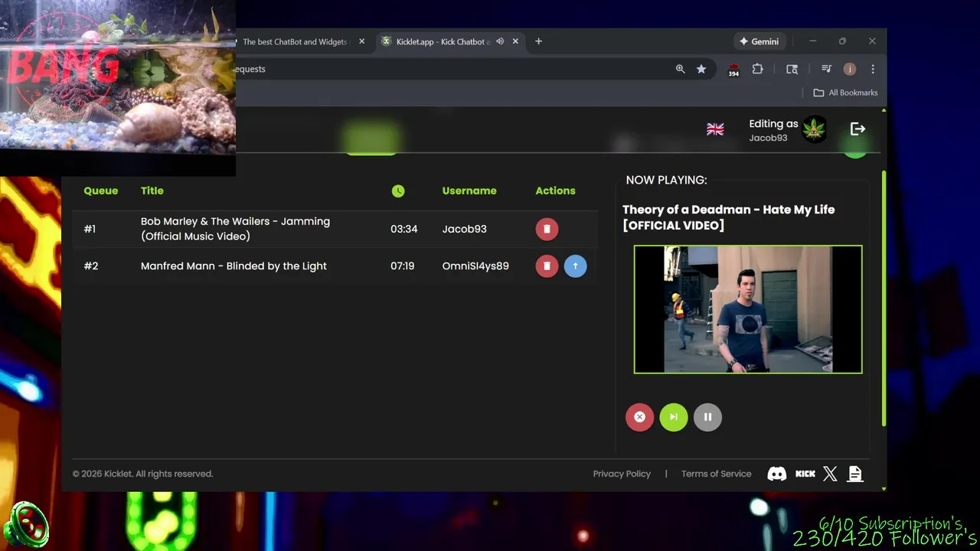Open the Terms of Service link
This screenshot has height=551, width=980.
(x=716, y=474)
